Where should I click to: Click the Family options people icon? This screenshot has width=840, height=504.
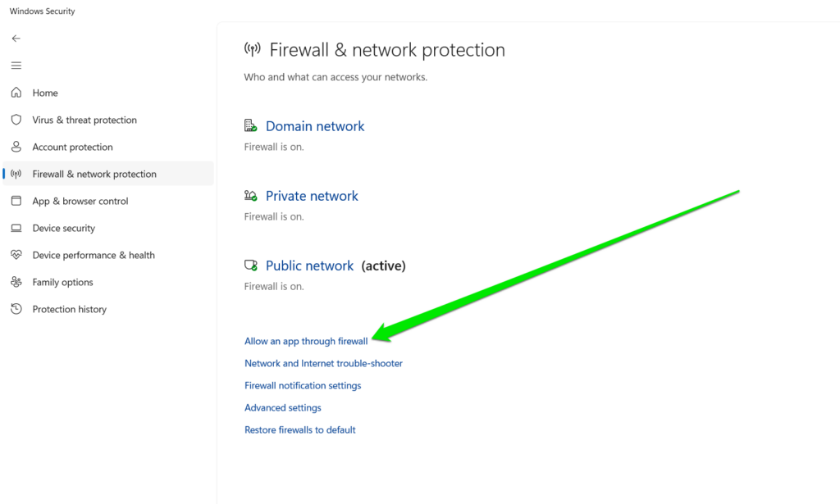tap(16, 282)
